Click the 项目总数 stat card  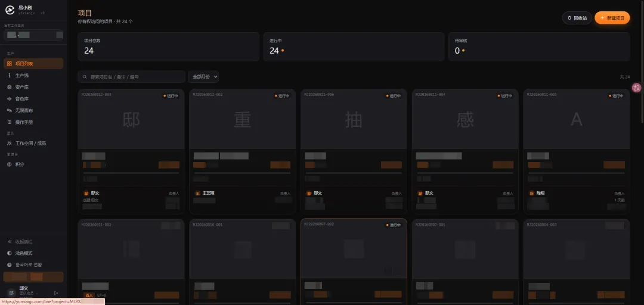point(168,47)
